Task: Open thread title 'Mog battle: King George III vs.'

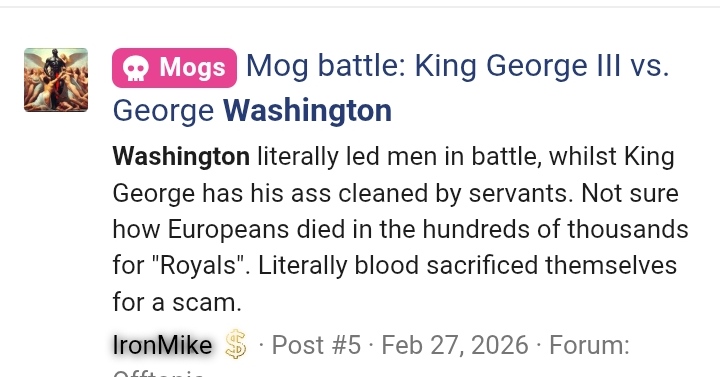Action: (457, 66)
